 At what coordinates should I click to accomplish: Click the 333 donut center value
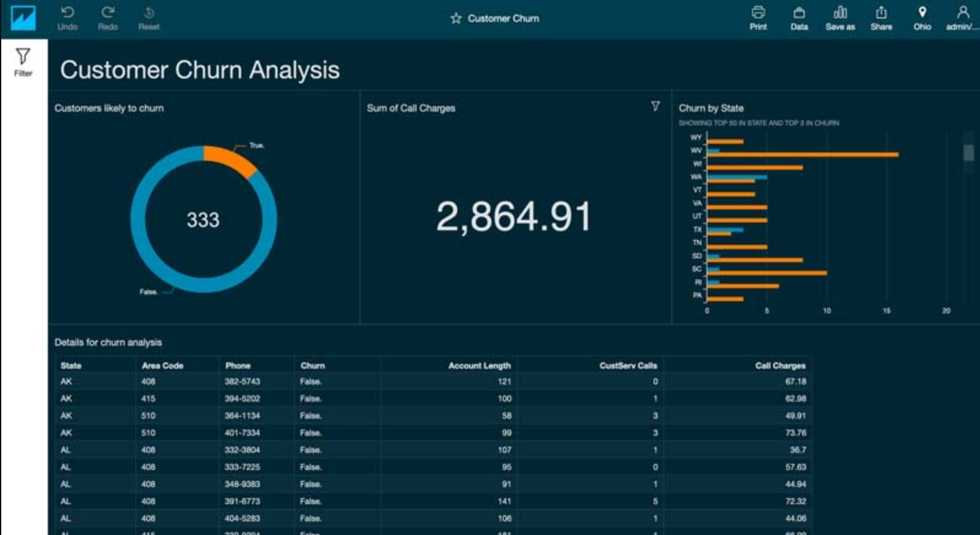click(203, 220)
